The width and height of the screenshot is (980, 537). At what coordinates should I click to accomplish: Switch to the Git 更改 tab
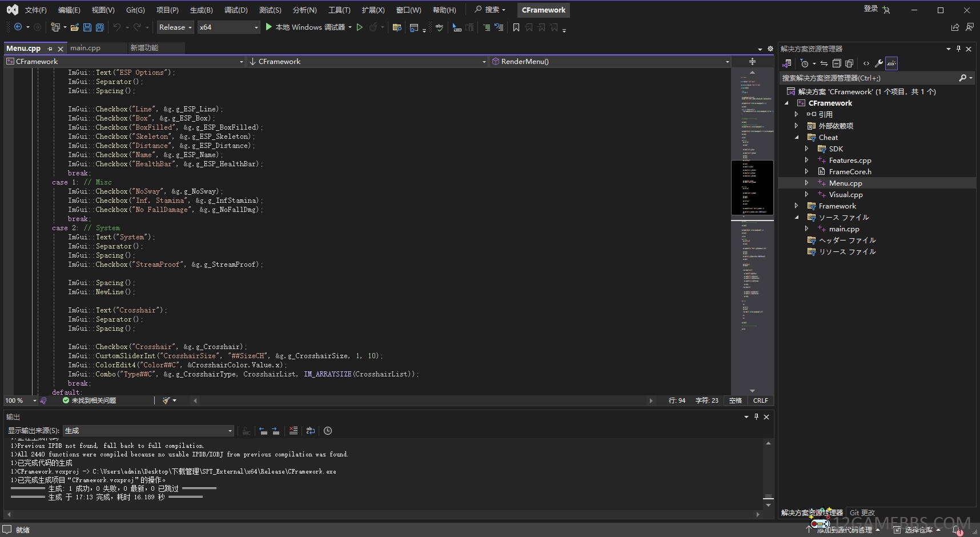pyautogui.click(x=862, y=512)
